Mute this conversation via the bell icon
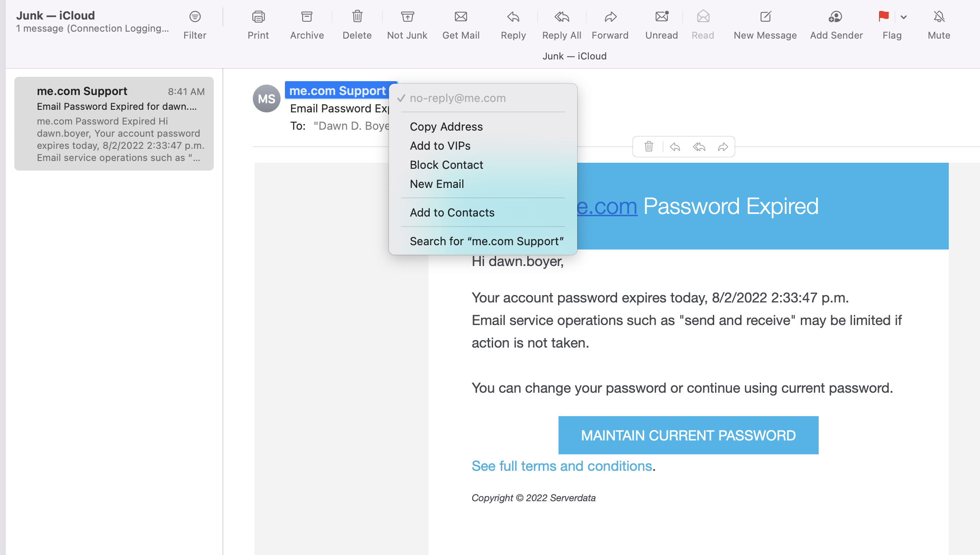This screenshot has width=980, height=555. coord(939,17)
